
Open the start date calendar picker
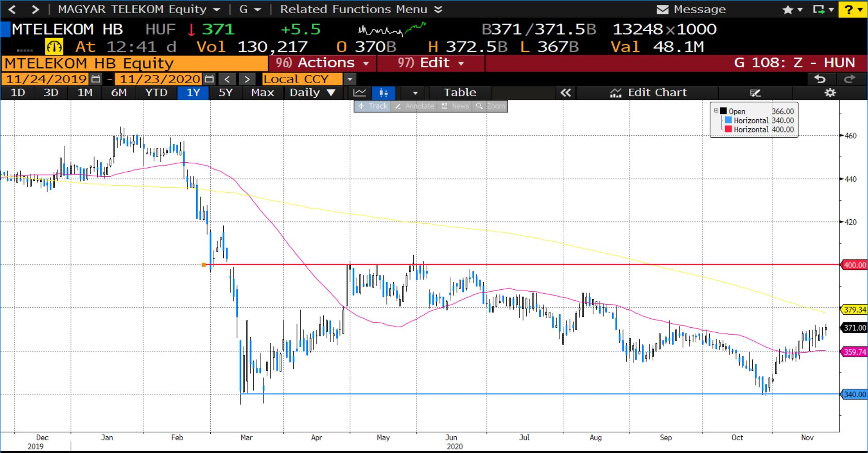[x=96, y=79]
